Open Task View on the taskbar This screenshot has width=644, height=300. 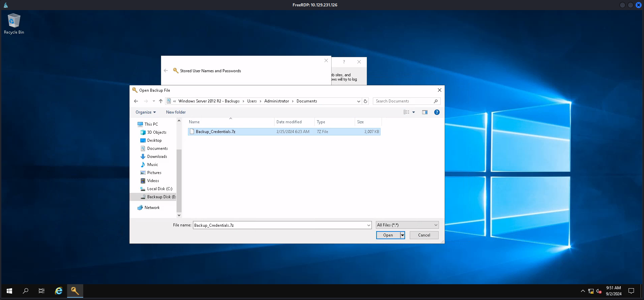coord(42,291)
